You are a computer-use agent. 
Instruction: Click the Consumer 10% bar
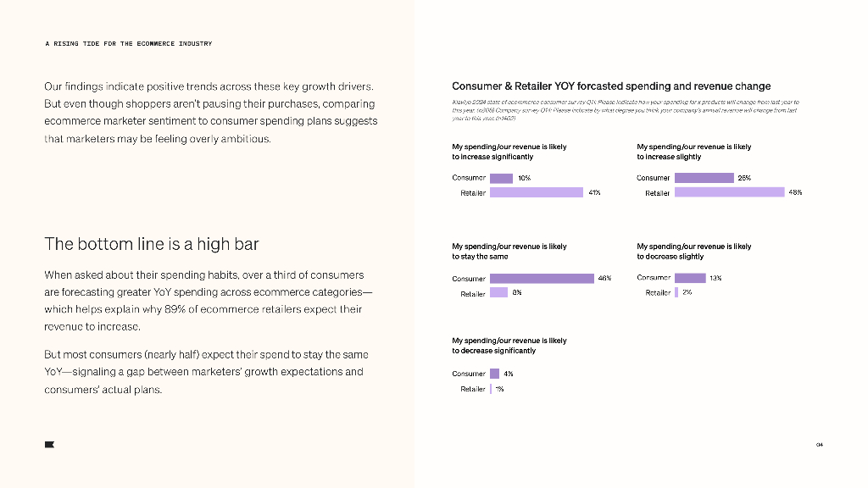(501, 179)
